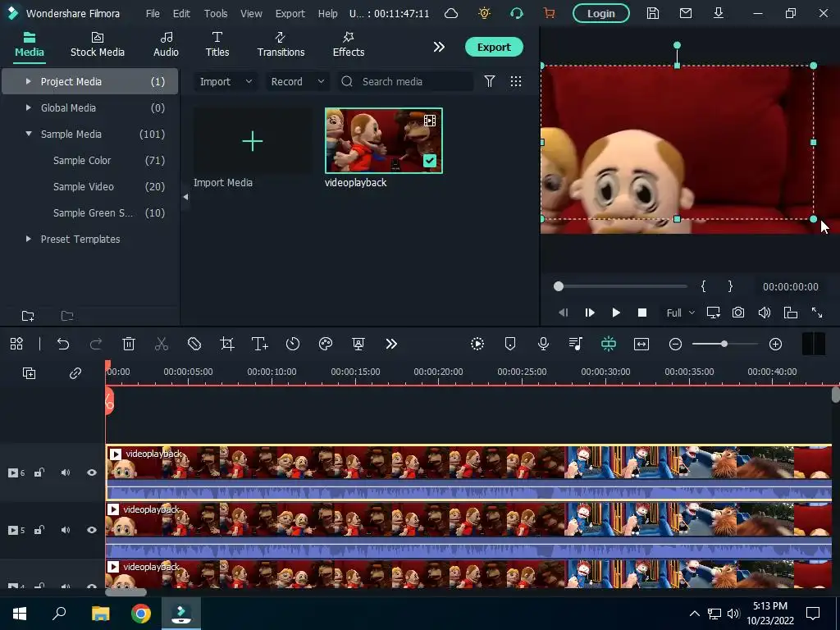Toggle auto ripple link icon
Viewport: 840px width, 630px height.
pyautogui.click(x=75, y=373)
